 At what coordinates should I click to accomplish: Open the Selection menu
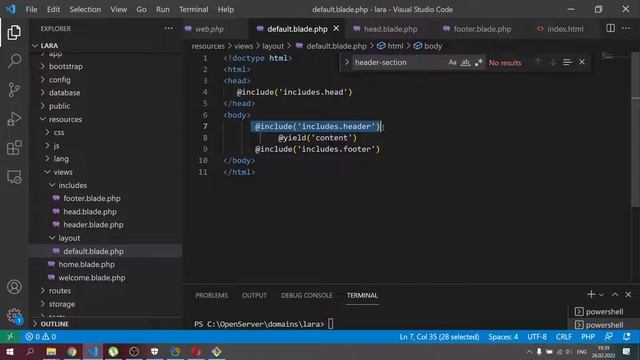85,9
